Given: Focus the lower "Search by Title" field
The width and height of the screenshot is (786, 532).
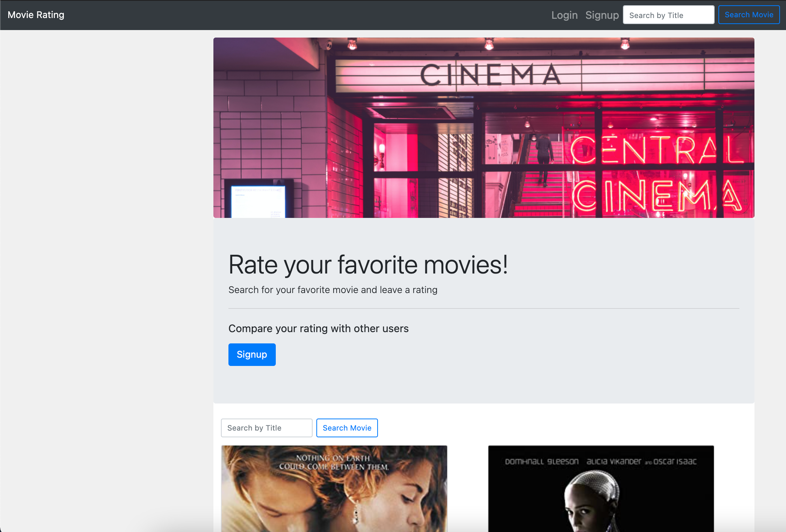Looking at the screenshot, I should (266, 428).
